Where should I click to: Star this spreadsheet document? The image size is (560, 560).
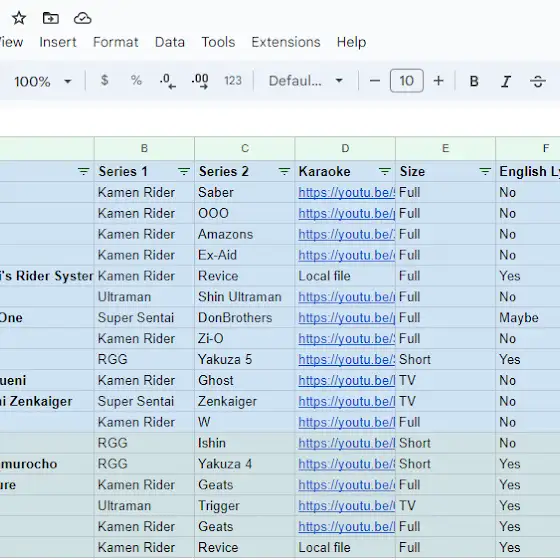click(x=19, y=18)
